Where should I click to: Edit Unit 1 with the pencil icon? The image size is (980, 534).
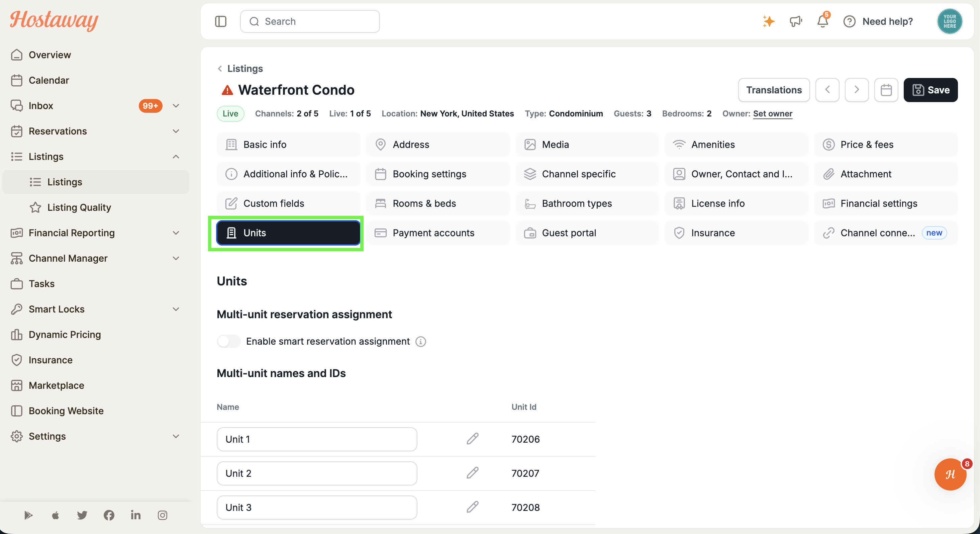coord(472,439)
